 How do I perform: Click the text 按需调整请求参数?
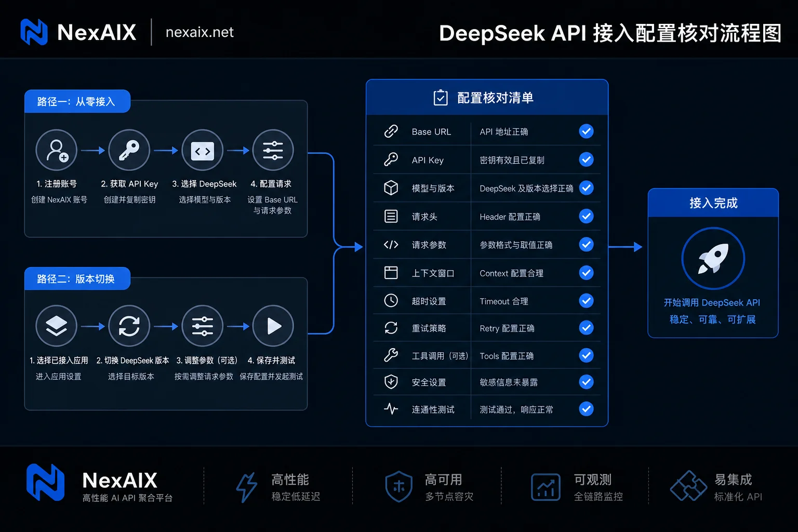click(x=204, y=376)
